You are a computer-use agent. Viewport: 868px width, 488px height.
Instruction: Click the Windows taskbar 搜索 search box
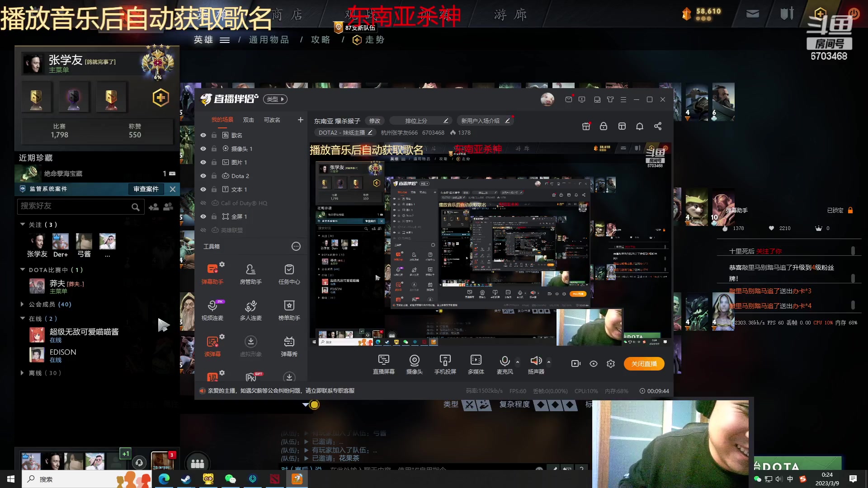86,479
